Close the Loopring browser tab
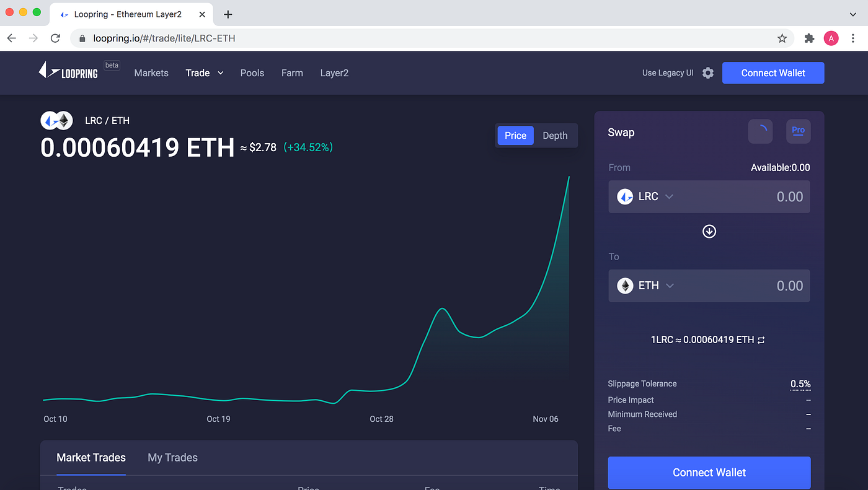 pyautogui.click(x=202, y=14)
